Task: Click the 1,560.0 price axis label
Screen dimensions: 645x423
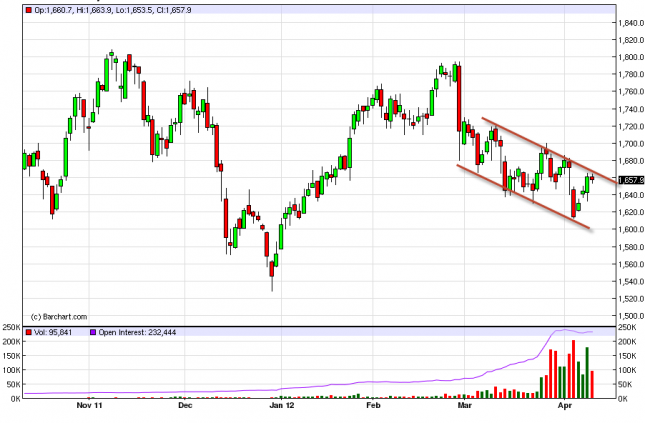Action: coord(631,264)
